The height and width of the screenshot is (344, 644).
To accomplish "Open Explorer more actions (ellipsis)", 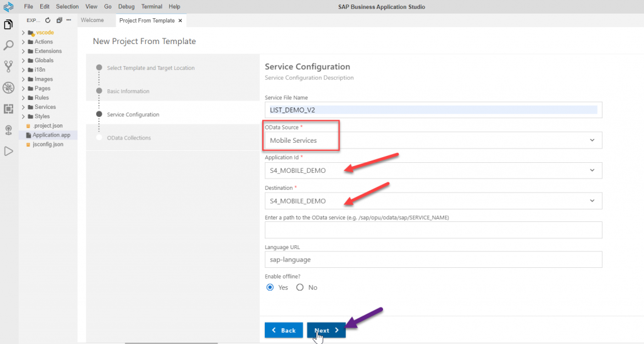I will point(69,20).
